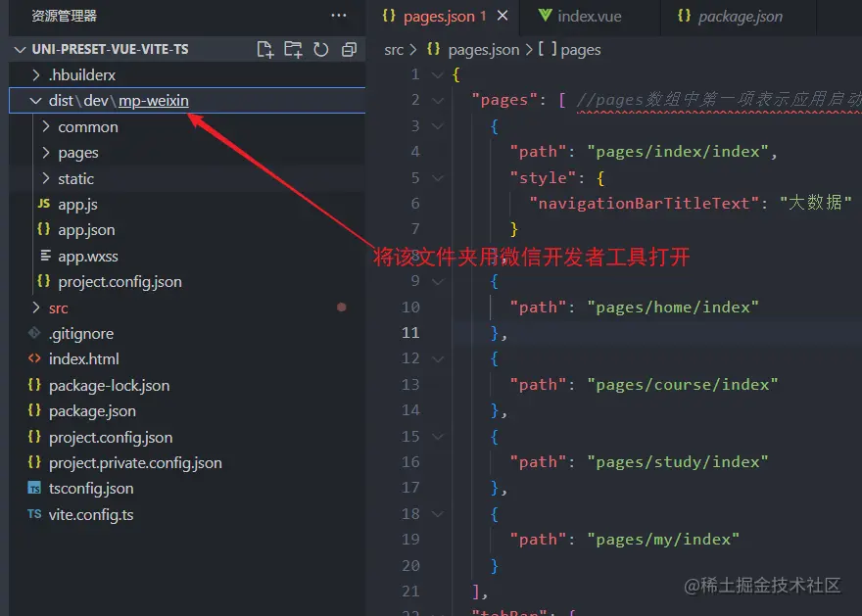The width and height of the screenshot is (862, 616).
Task: Fold code at line 1
Action: pyautogui.click(x=438, y=74)
